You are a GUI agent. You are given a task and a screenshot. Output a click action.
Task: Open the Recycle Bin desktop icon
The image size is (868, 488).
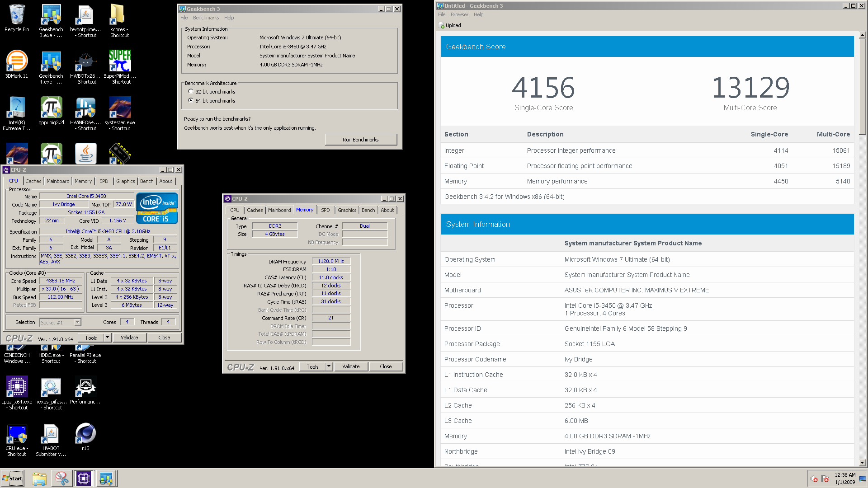click(x=17, y=18)
